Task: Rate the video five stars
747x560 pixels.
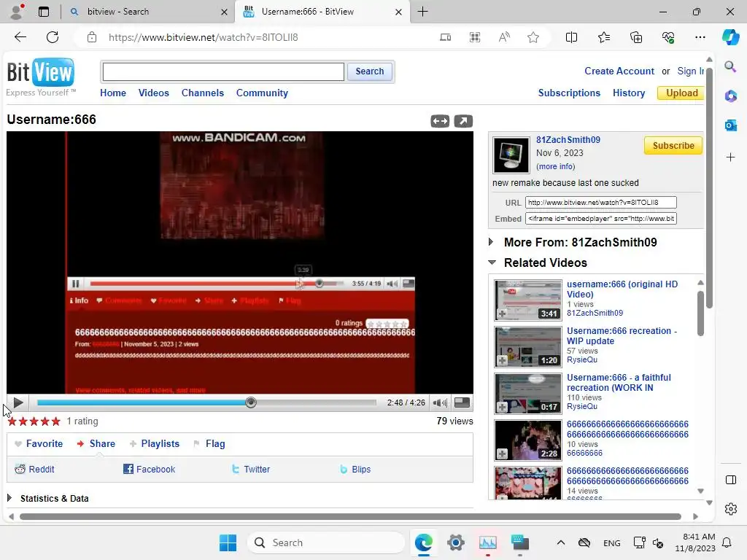Action: [56, 421]
